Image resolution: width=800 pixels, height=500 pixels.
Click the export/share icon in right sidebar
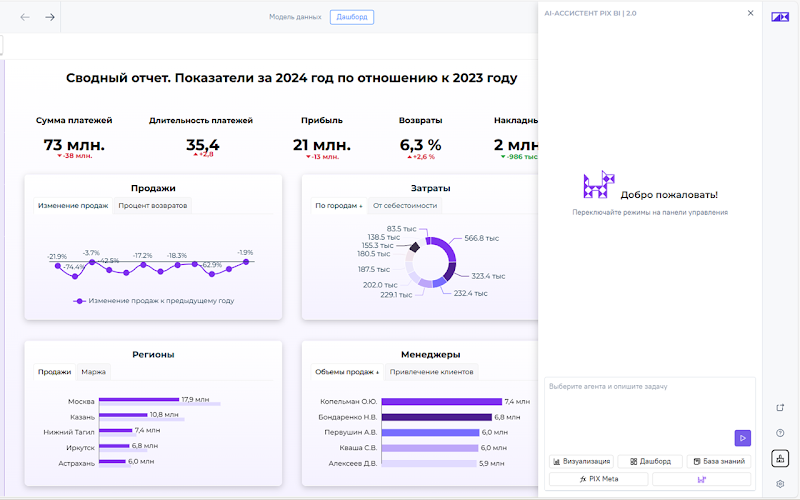click(x=780, y=407)
